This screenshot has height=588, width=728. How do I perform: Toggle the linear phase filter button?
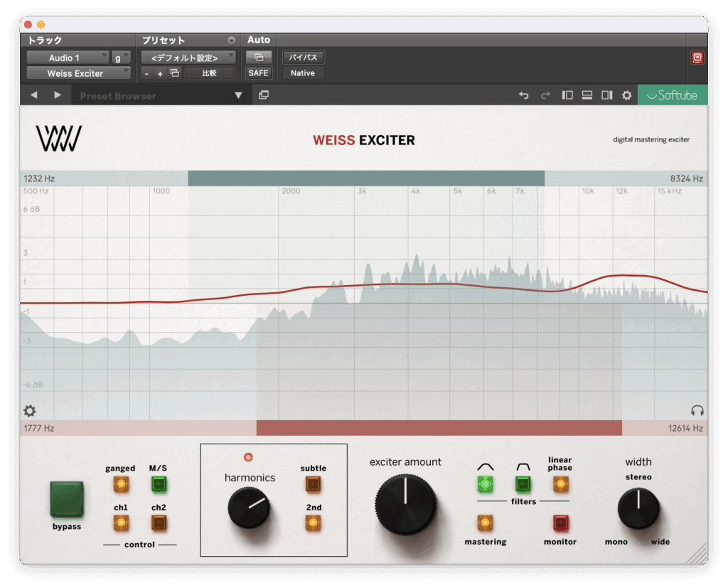coord(560,484)
